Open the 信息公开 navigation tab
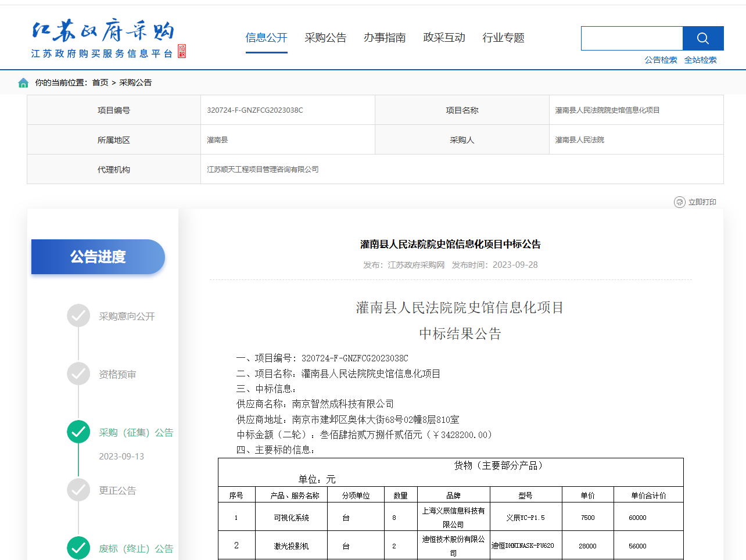Screen dimensions: 746x560 [x=266, y=38]
